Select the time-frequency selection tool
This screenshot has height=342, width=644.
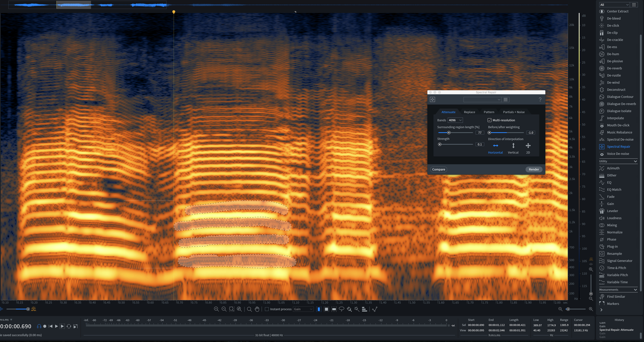pos(326,309)
